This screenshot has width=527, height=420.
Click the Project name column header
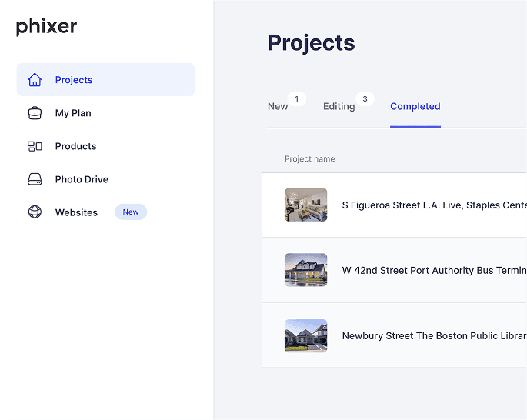pyautogui.click(x=309, y=159)
